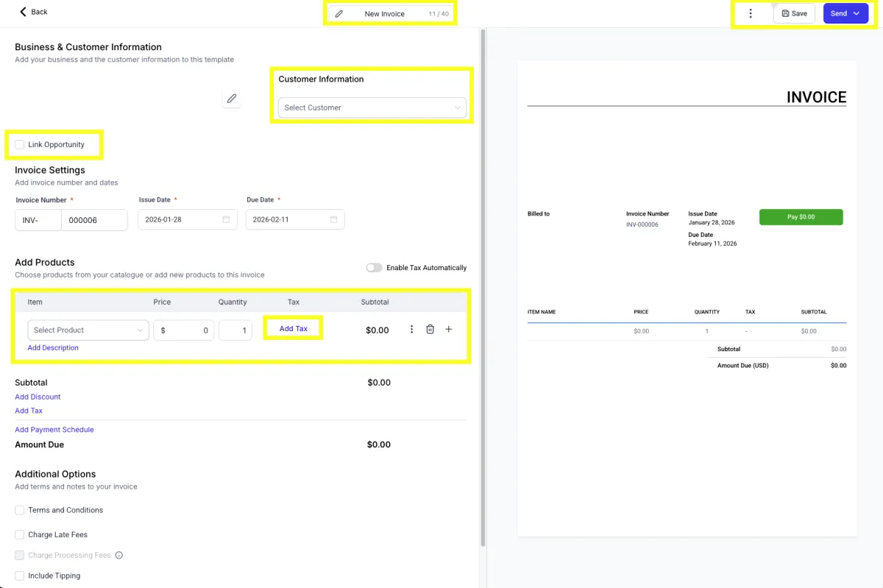
Task: Click the product Price input
Action: point(184,330)
